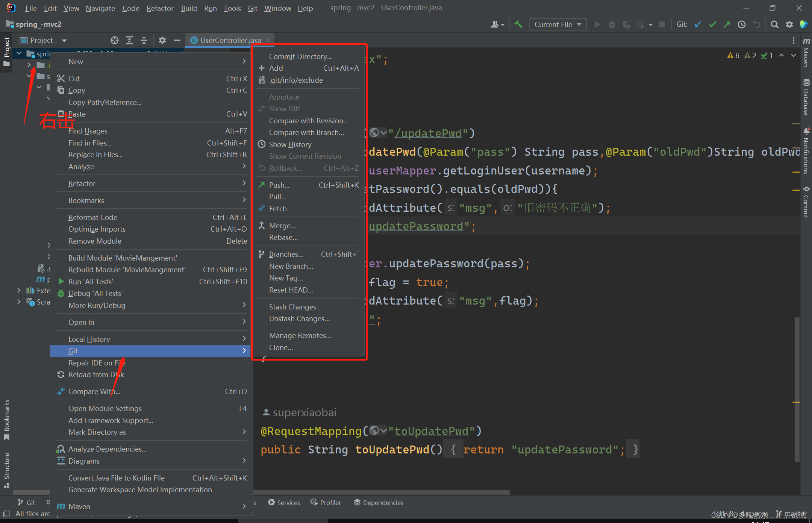Open the Refactor submenu
The image size is (812, 523).
click(151, 183)
